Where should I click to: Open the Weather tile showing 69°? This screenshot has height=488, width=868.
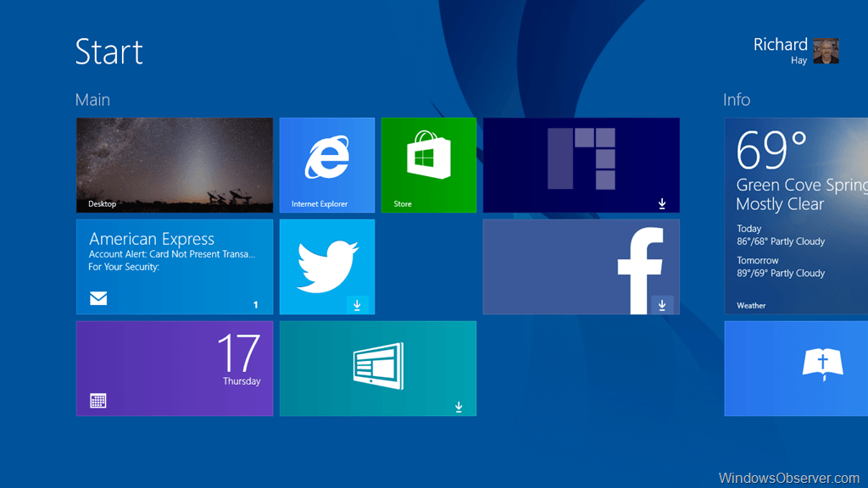pos(796,216)
